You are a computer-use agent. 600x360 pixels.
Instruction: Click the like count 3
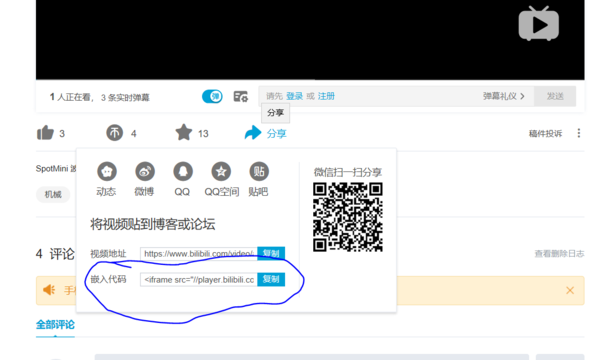(x=62, y=134)
